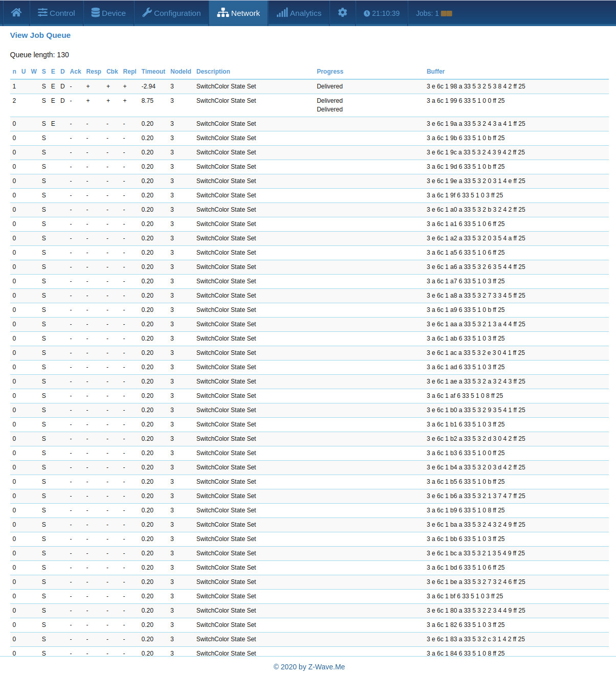Click the Home icon in navbar
Viewport: 616px width, 675px height.
[16, 13]
